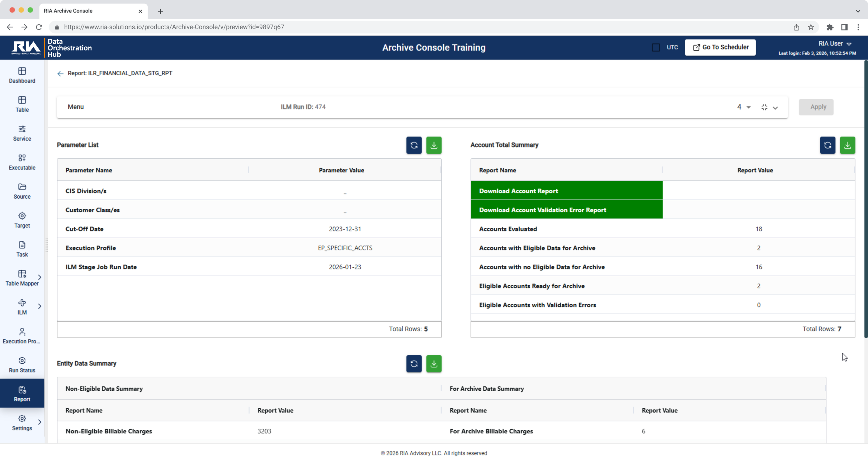Select the Cut-Off Date row
The width and height of the screenshot is (868, 463).
coord(249,229)
